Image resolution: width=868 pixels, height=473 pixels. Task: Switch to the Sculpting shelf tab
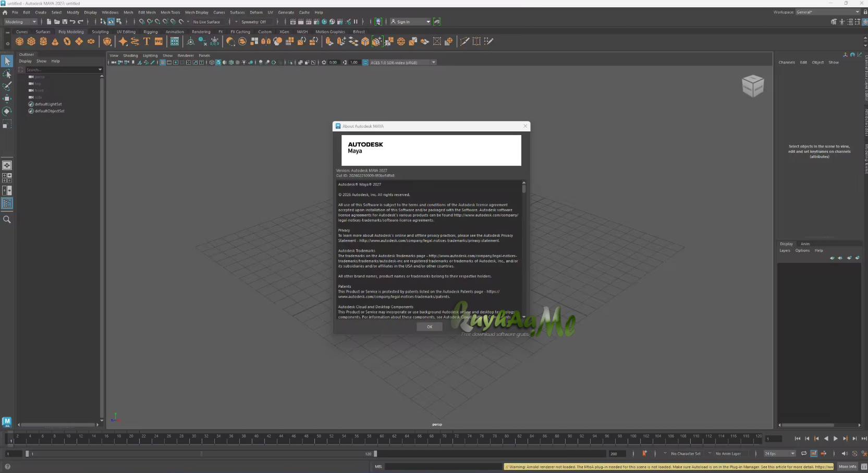tap(100, 32)
